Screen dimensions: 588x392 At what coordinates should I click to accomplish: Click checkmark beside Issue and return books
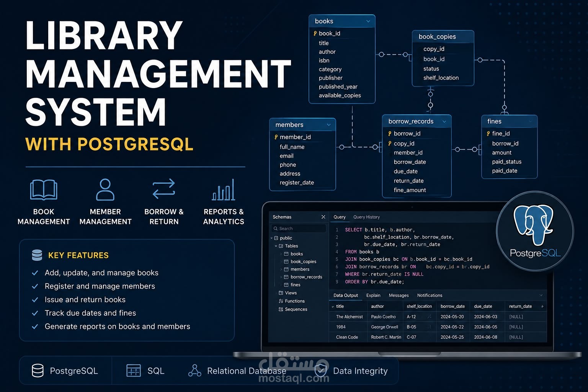pyautogui.click(x=35, y=300)
